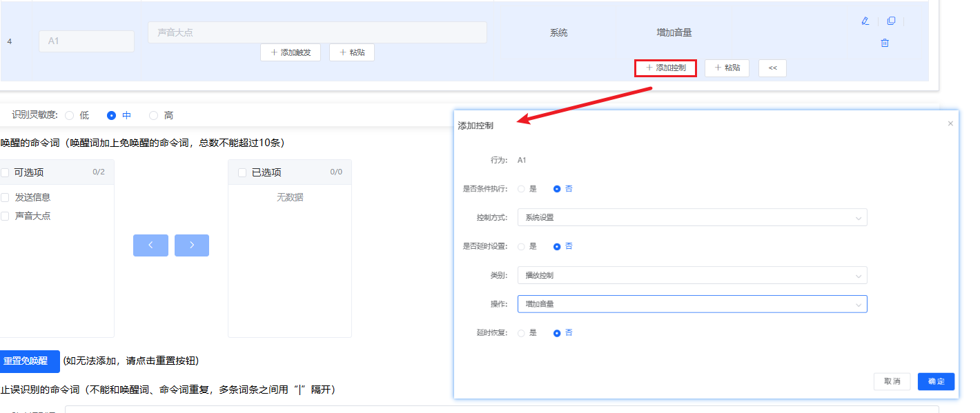Click the 重置免唤醒 button
This screenshot has height=413, width=980.
click(30, 361)
